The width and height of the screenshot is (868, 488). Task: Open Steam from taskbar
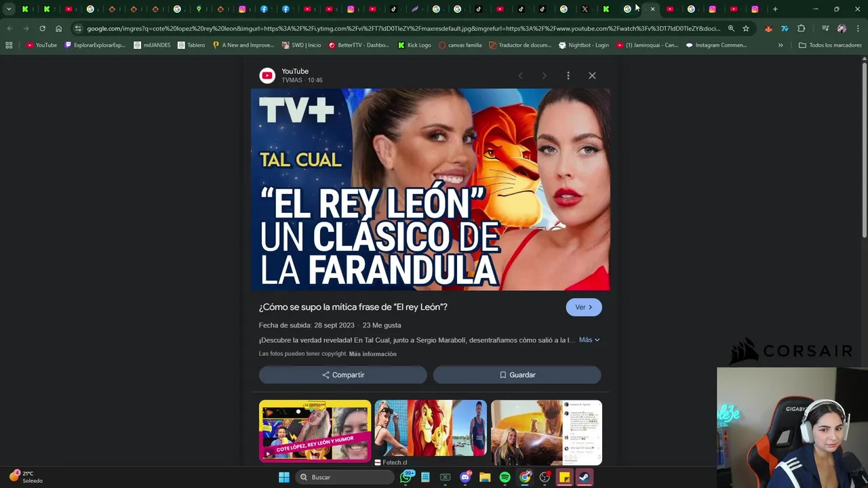coord(584,477)
